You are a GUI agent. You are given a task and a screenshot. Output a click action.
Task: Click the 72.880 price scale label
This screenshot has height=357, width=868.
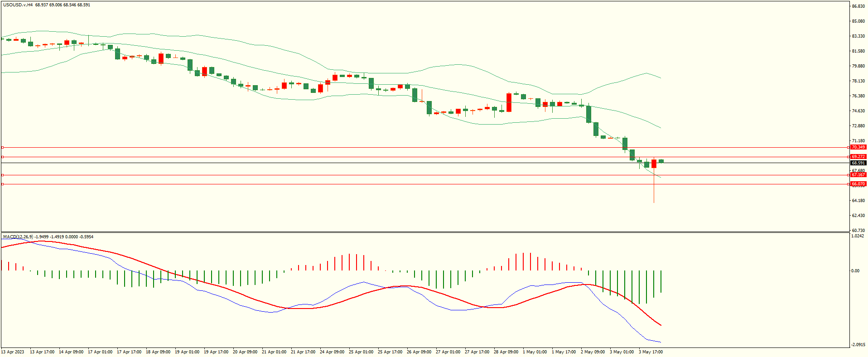pyautogui.click(x=858, y=126)
